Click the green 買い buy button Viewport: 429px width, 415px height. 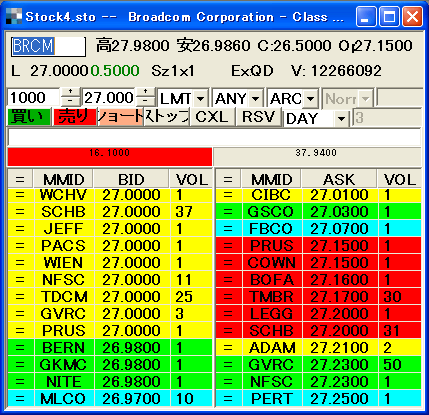29,117
